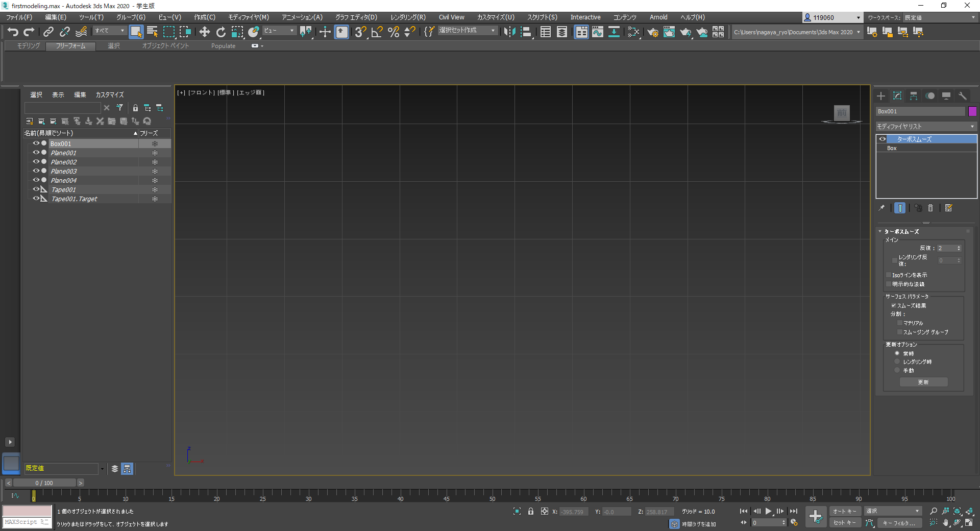Open the Create panel plus icon
The image size is (980, 531).
point(881,96)
